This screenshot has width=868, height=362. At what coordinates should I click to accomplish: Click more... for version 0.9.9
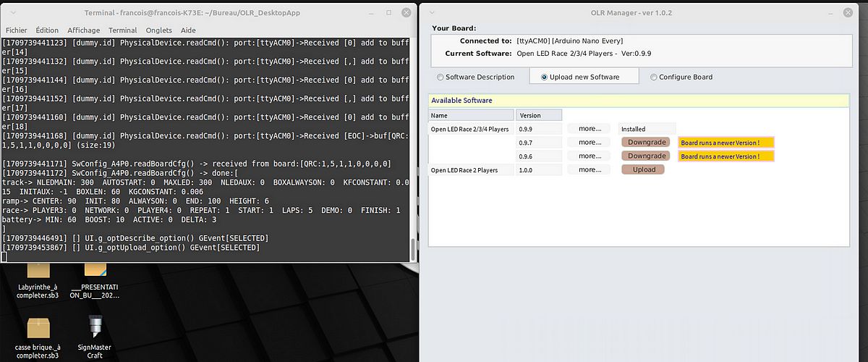click(590, 129)
